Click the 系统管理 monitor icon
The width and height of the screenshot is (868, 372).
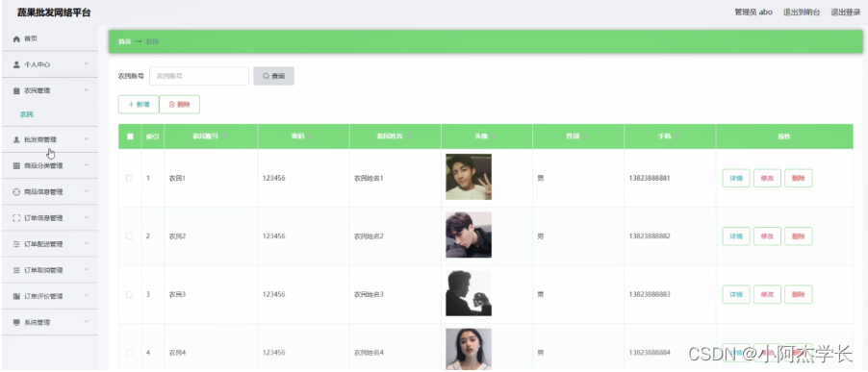(x=16, y=322)
